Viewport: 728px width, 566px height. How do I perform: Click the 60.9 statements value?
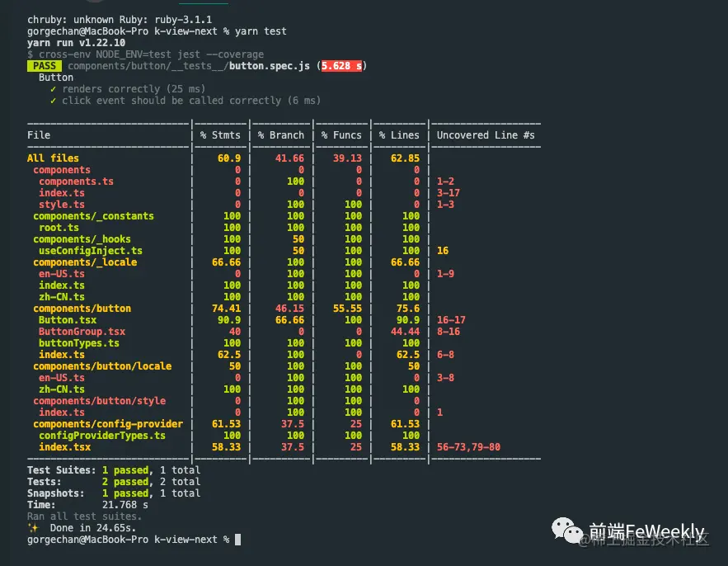click(x=229, y=158)
